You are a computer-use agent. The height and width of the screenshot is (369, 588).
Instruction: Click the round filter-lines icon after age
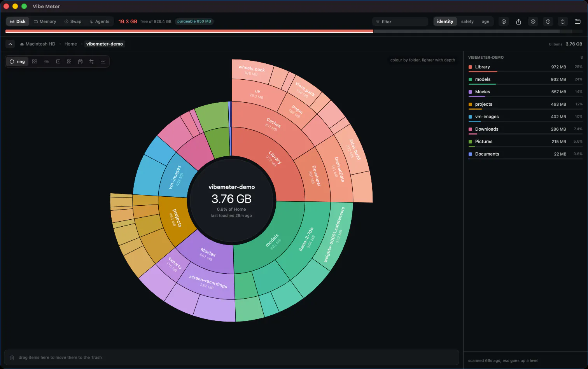[504, 22]
